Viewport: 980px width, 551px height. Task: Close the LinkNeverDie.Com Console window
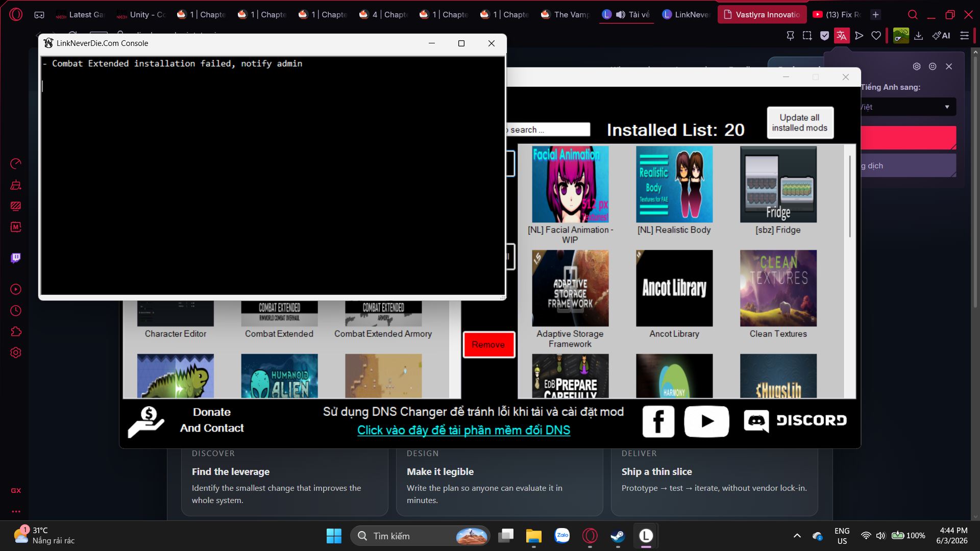[491, 43]
